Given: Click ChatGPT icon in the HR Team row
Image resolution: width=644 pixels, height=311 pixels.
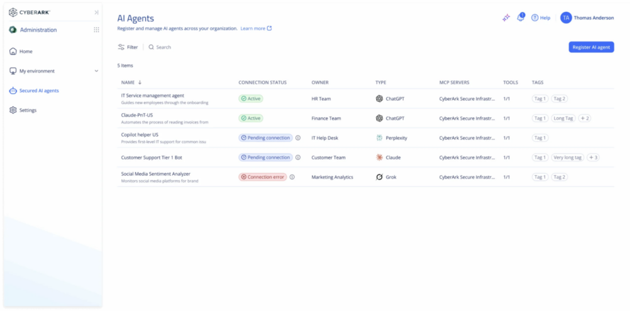Looking at the screenshot, I should click(x=379, y=99).
